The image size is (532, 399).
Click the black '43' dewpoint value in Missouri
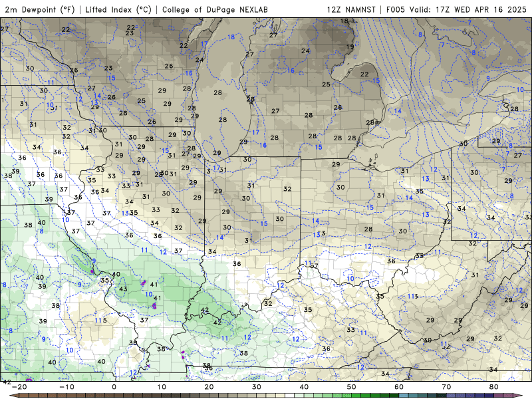(x=123, y=289)
